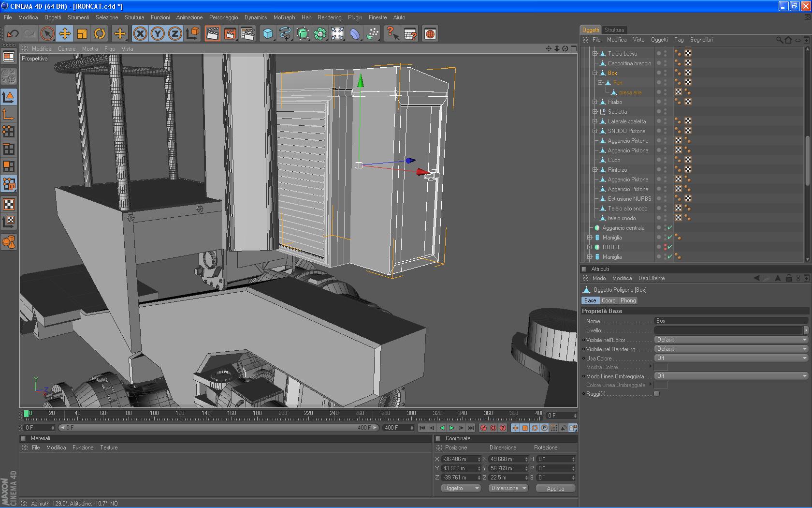Expand the RUOTE tree item
This screenshot has width=812, height=508.
pyautogui.click(x=590, y=247)
